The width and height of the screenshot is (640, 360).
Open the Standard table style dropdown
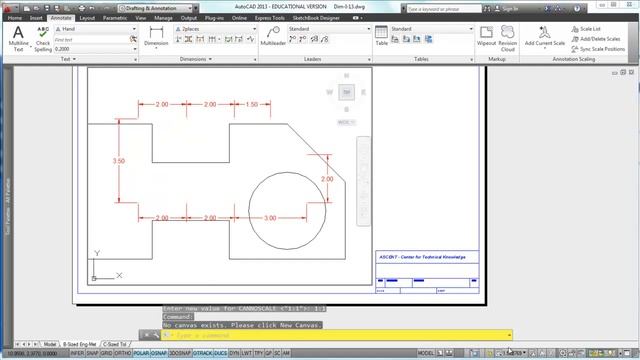[471, 29]
